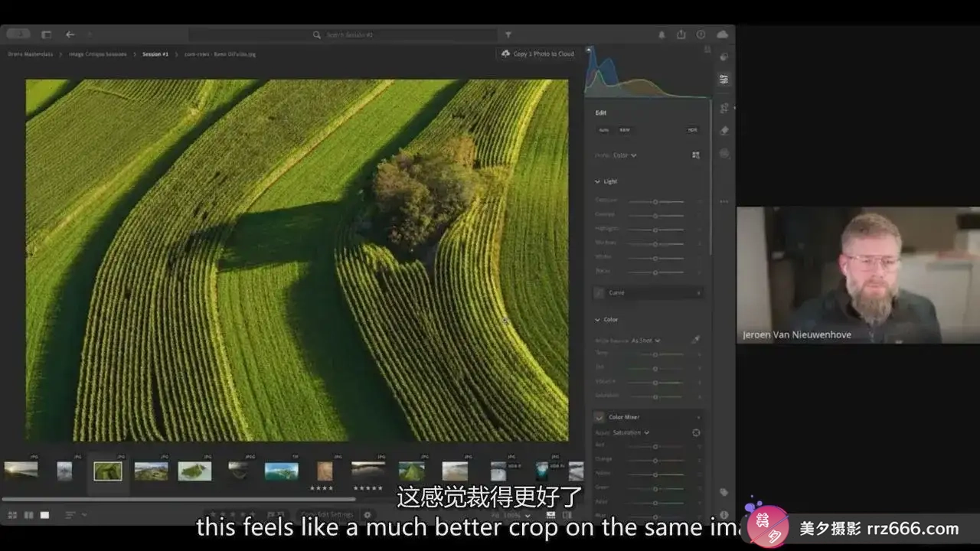Click the Color Mixer target adjustment icon

[x=696, y=432]
